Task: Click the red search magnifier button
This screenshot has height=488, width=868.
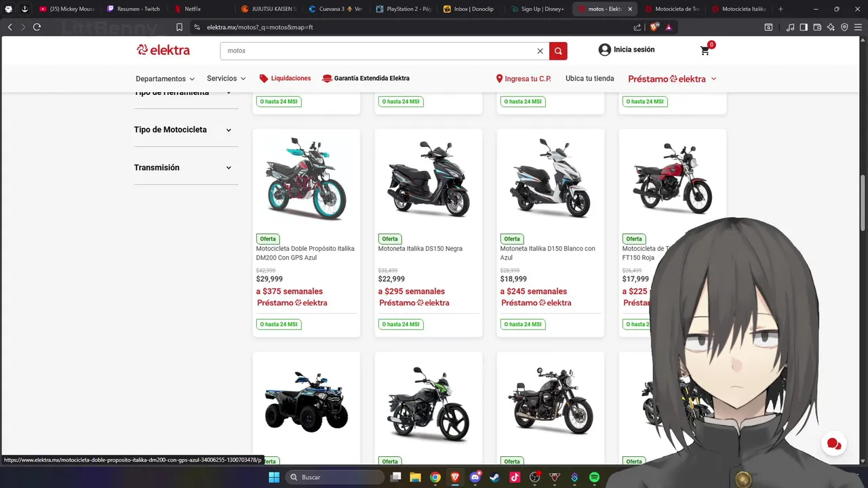Action: pyautogui.click(x=558, y=51)
